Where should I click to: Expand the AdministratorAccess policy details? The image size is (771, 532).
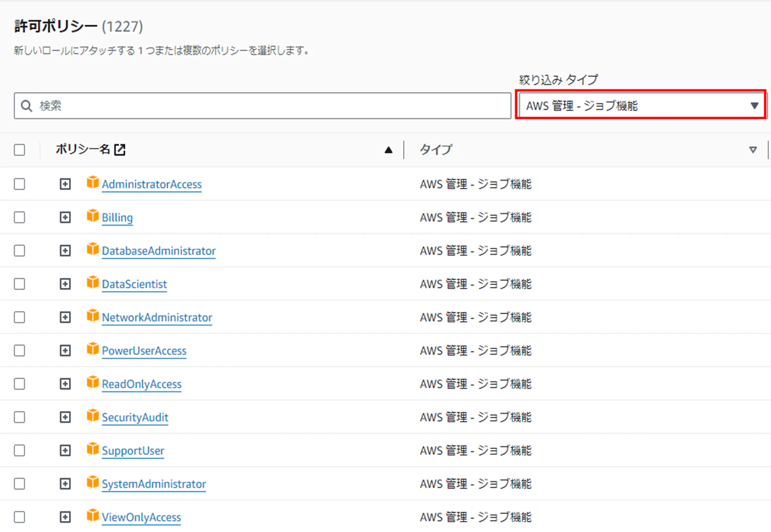pyautogui.click(x=65, y=184)
